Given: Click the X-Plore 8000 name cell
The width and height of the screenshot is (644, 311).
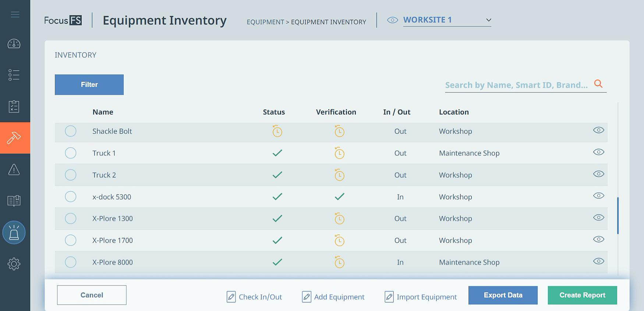Looking at the screenshot, I should click(x=113, y=262).
